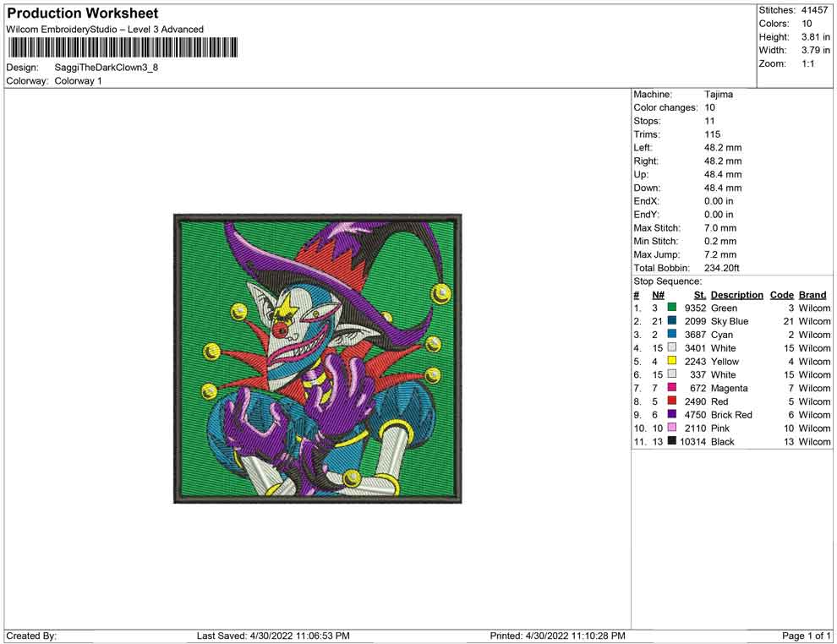Click the Description column header
Screen dimensions: 837x644
736,295
